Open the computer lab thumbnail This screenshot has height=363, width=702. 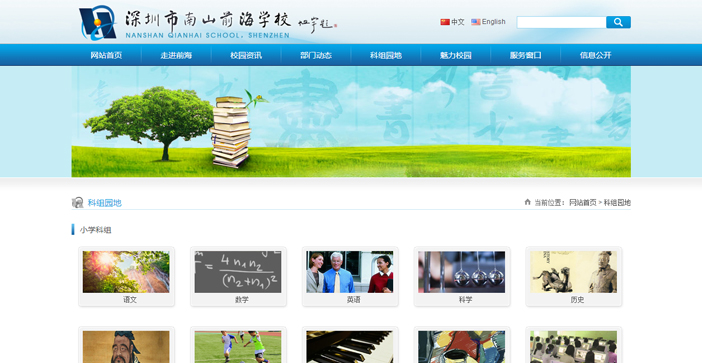pyautogui.click(x=574, y=347)
